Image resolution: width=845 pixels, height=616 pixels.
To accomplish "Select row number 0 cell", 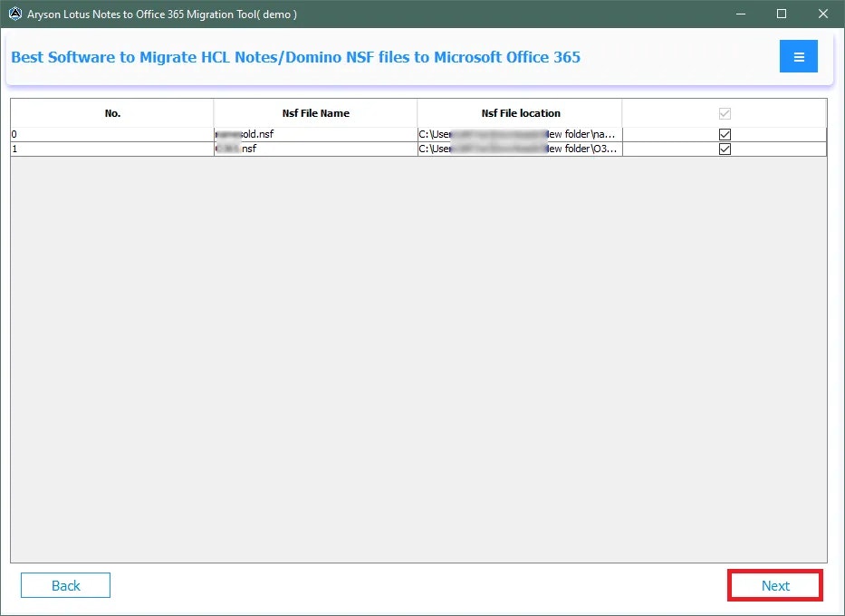I will click(112, 134).
